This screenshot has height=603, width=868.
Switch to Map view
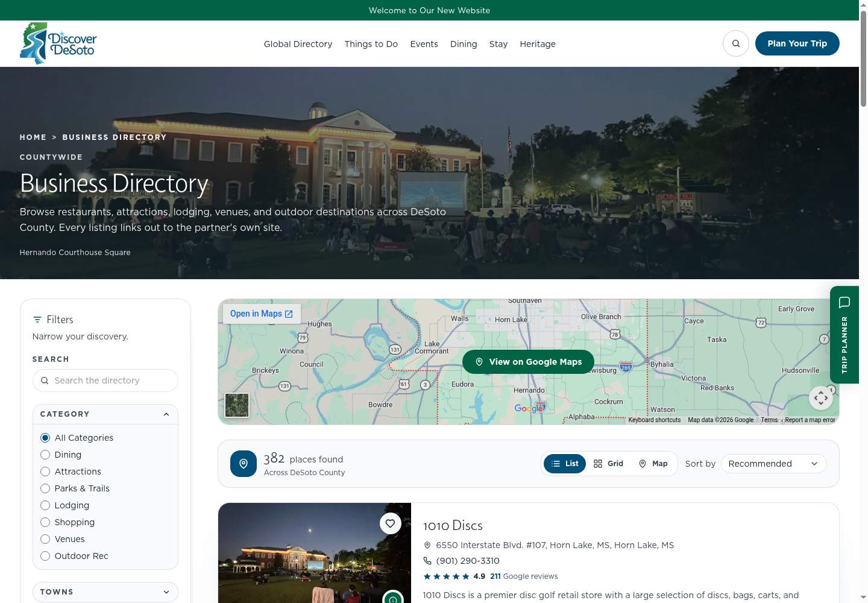653,464
